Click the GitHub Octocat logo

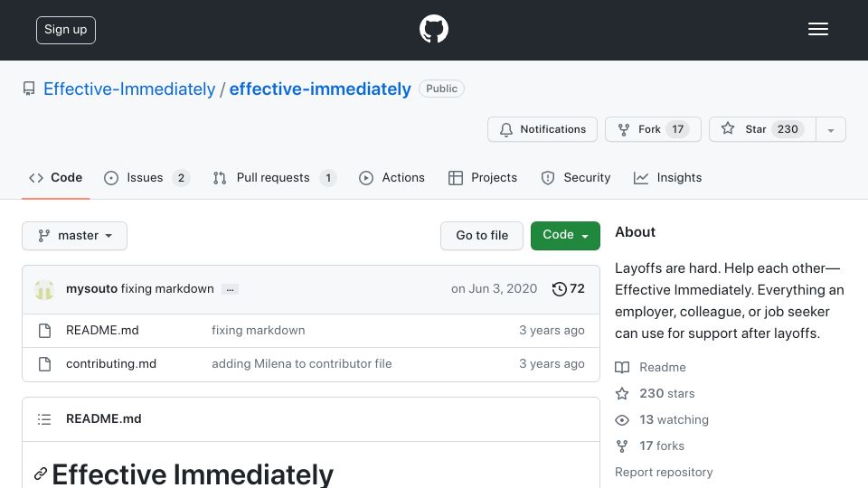(x=433, y=29)
